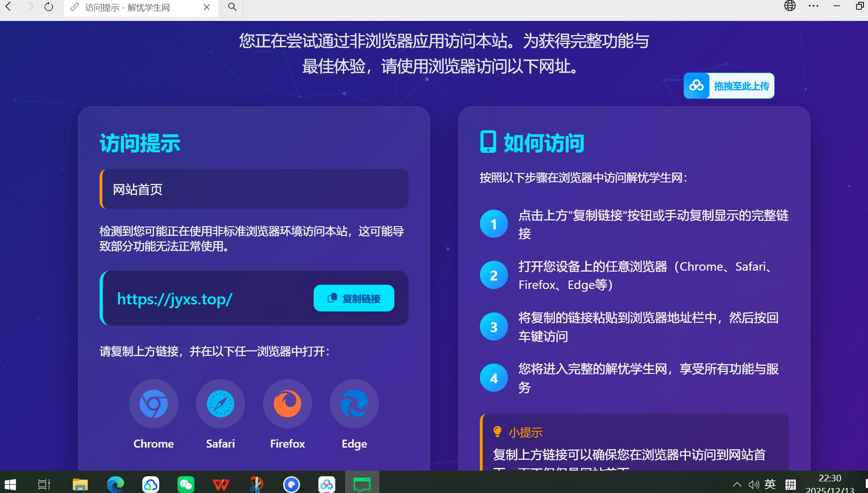The height and width of the screenshot is (493, 868).
Task: Click the Edge browser icon on the page
Action: (x=354, y=404)
